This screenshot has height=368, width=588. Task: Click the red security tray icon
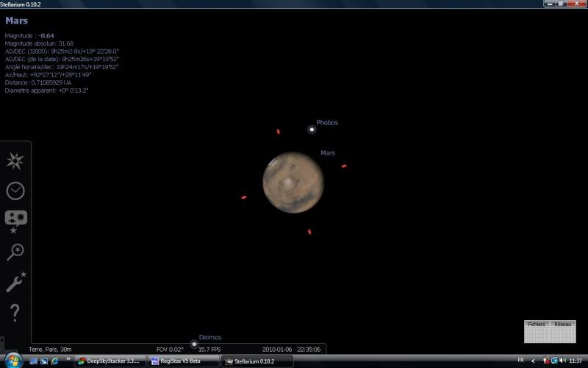click(x=546, y=361)
